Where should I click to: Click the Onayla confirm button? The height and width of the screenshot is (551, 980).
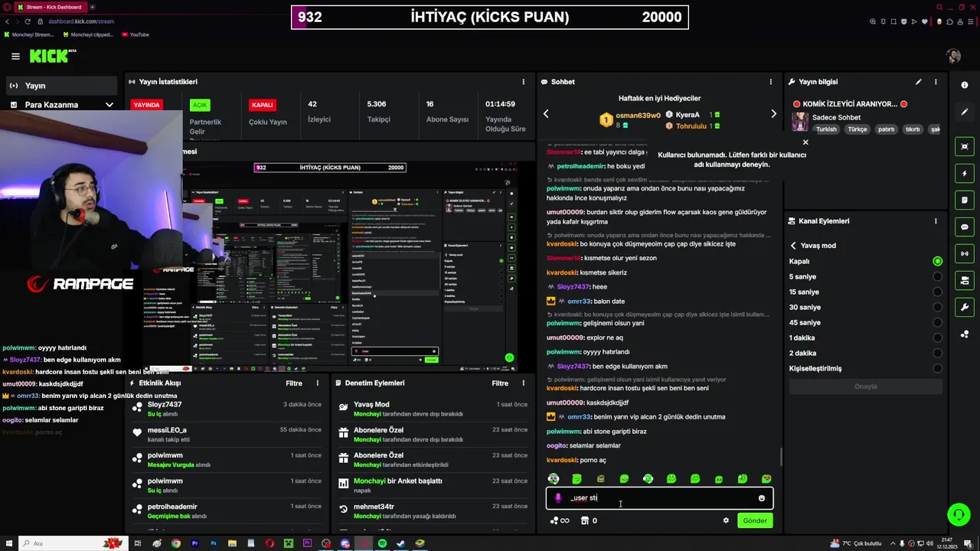(x=865, y=386)
